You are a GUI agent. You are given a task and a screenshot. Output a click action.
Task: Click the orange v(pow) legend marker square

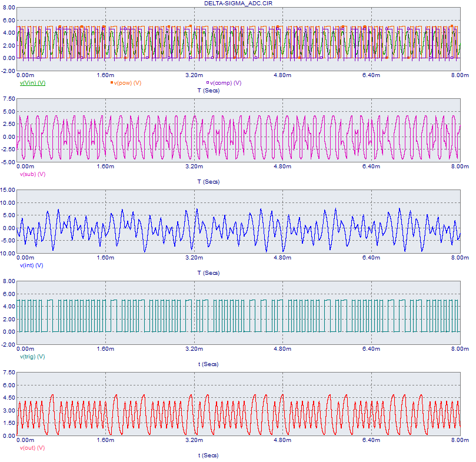[111, 83]
